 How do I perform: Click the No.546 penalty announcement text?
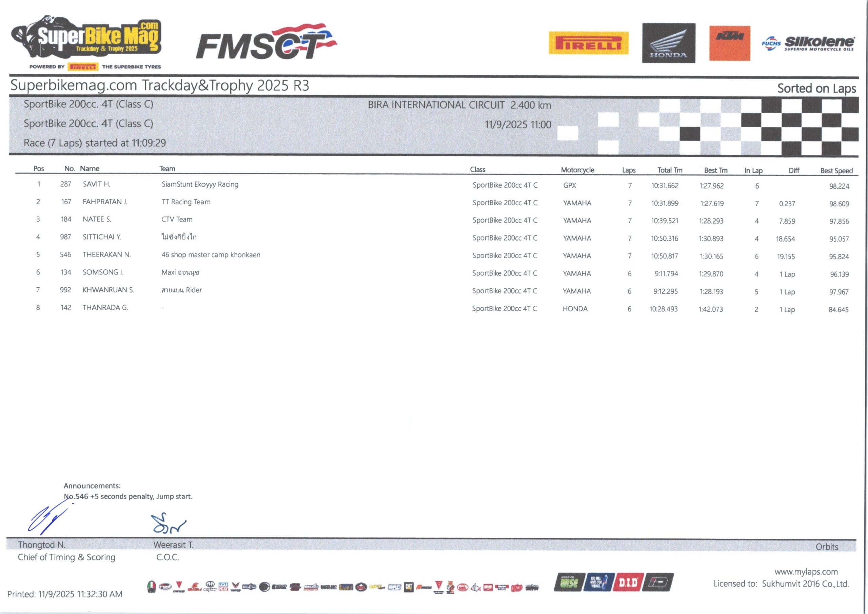coord(128,496)
